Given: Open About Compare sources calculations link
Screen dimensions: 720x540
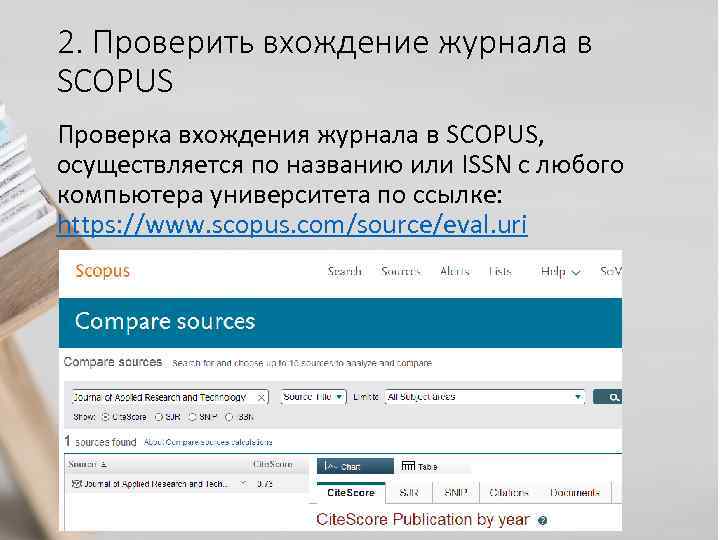Looking at the screenshot, I should coord(208,442).
